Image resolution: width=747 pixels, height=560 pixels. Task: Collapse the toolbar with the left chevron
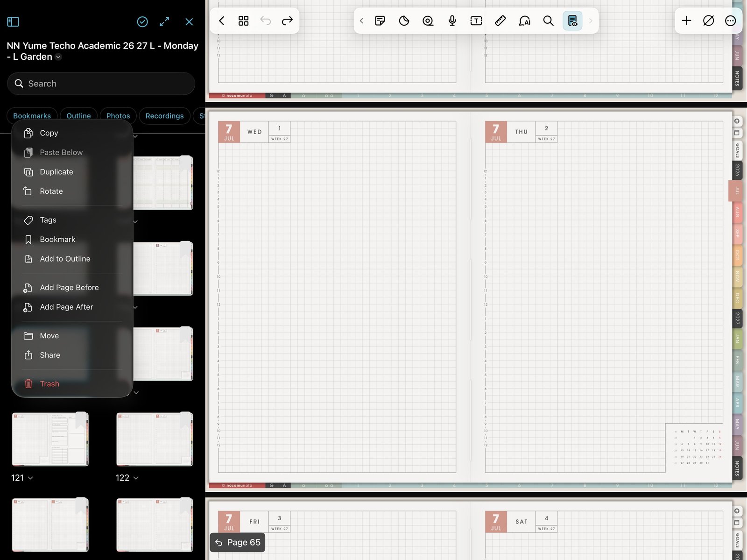pyautogui.click(x=361, y=21)
